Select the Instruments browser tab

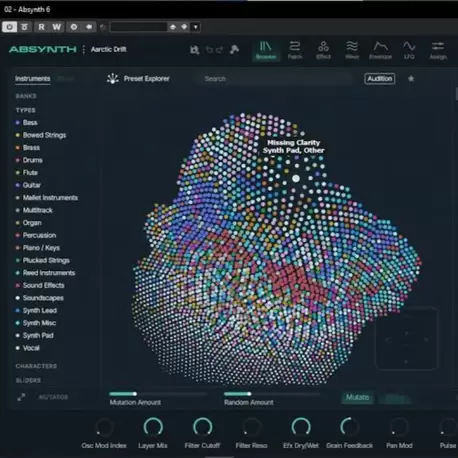[33, 79]
